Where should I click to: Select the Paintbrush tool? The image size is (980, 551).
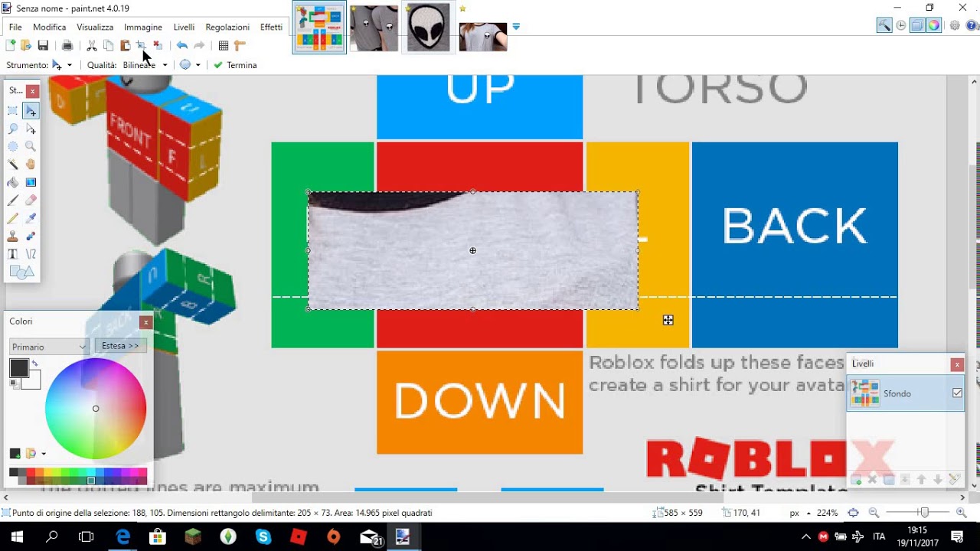pyautogui.click(x=13, y=201)
